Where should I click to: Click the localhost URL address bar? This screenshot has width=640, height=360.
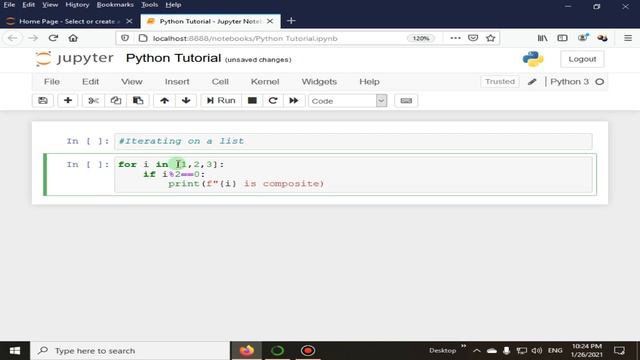tap(245, 38)
